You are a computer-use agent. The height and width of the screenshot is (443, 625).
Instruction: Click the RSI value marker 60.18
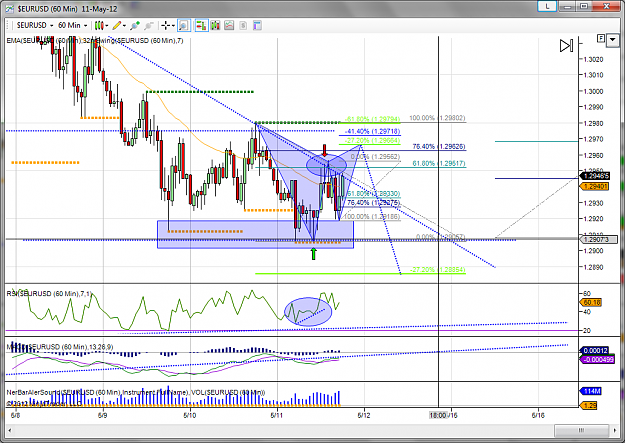pyautogui.click(x=592, y=303)
